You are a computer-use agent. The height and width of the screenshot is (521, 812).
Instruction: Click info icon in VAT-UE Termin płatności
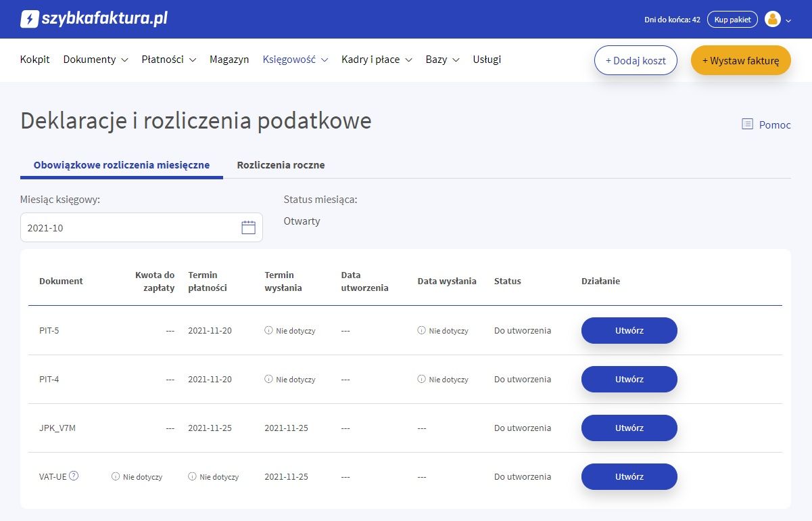tap(192, 477)
